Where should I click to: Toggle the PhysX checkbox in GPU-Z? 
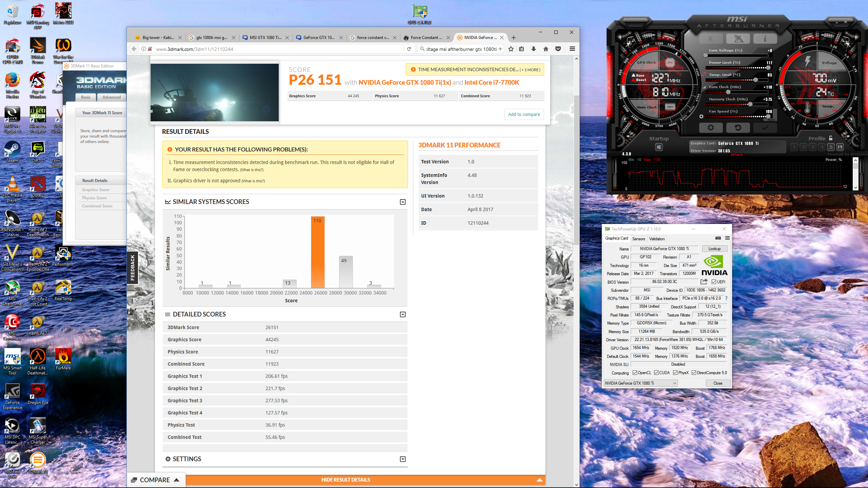point(675,373)
